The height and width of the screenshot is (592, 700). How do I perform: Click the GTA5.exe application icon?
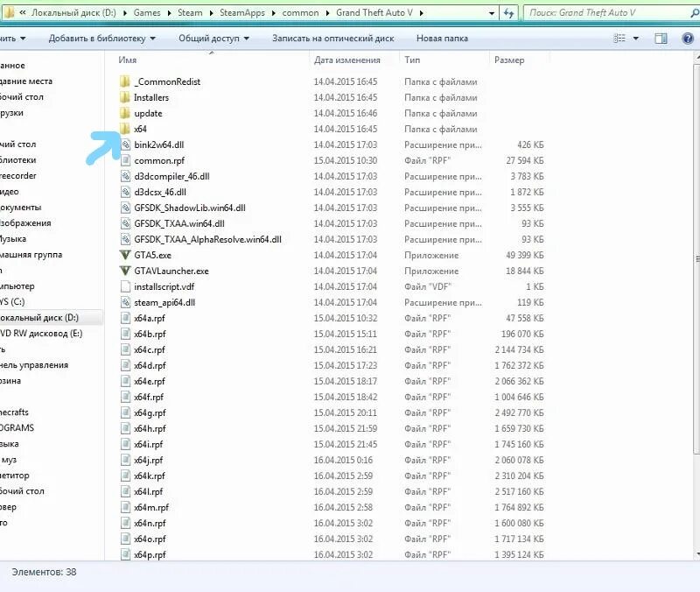coord(125,255)
